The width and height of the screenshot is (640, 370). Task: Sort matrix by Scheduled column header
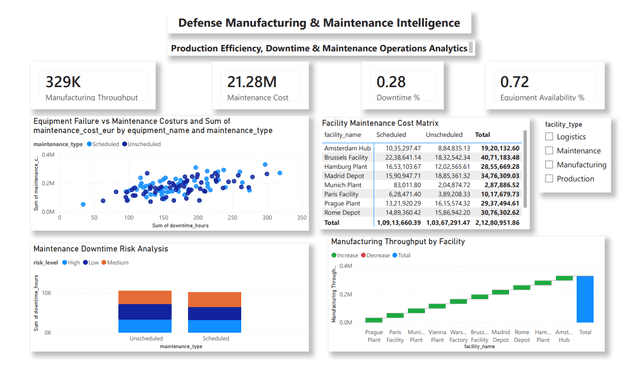(x=391, y=135)
